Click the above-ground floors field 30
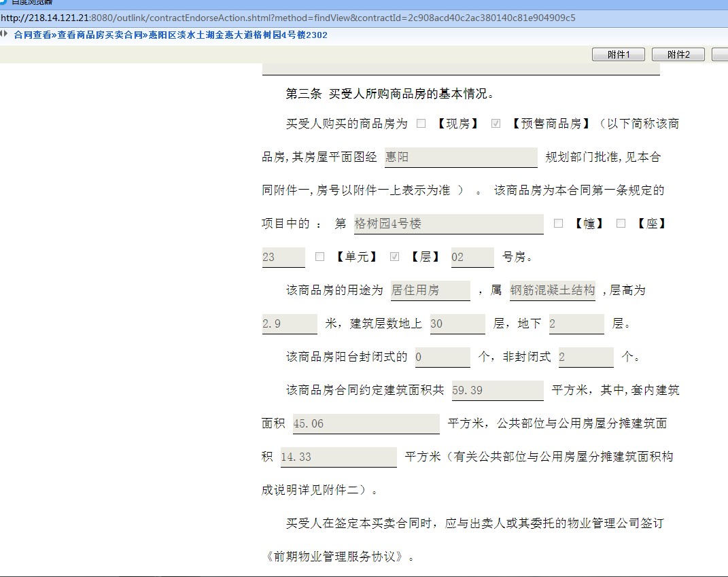Viewport: 728px width, 577px height. [457, 324]
